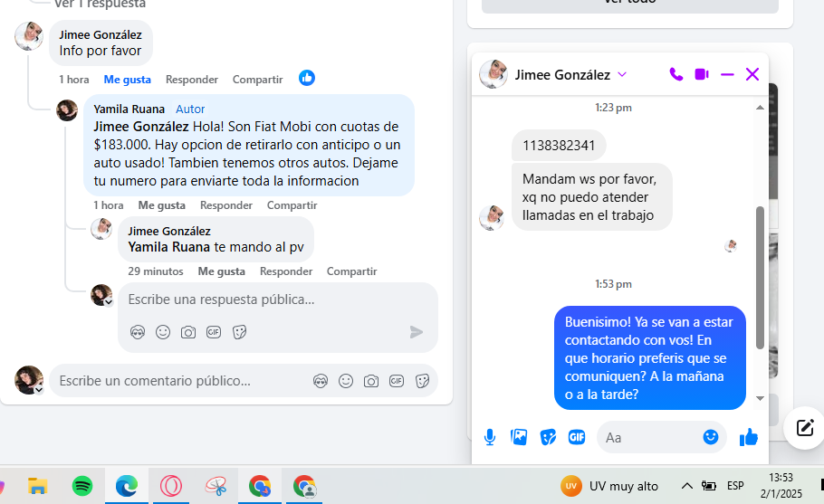The width and height of the screenshot is (824, 504).
Task: Focus the Aa message input field
Action: pos(652,437)
